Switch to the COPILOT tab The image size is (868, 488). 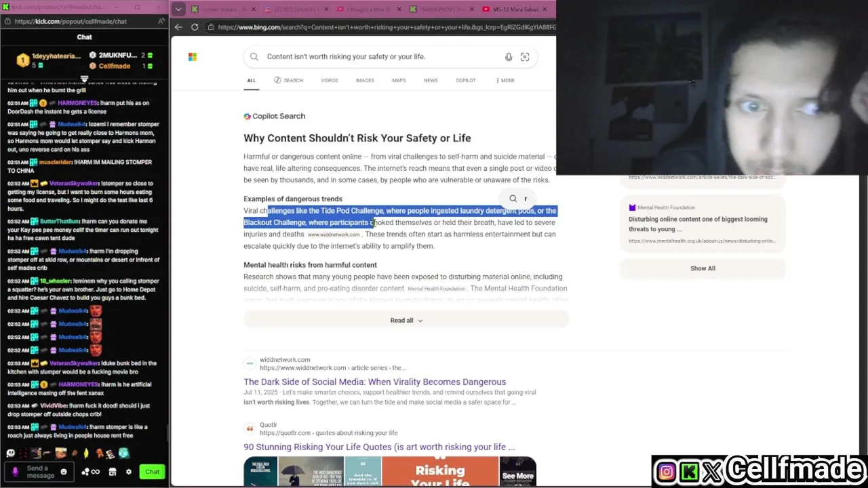point(466,81)
